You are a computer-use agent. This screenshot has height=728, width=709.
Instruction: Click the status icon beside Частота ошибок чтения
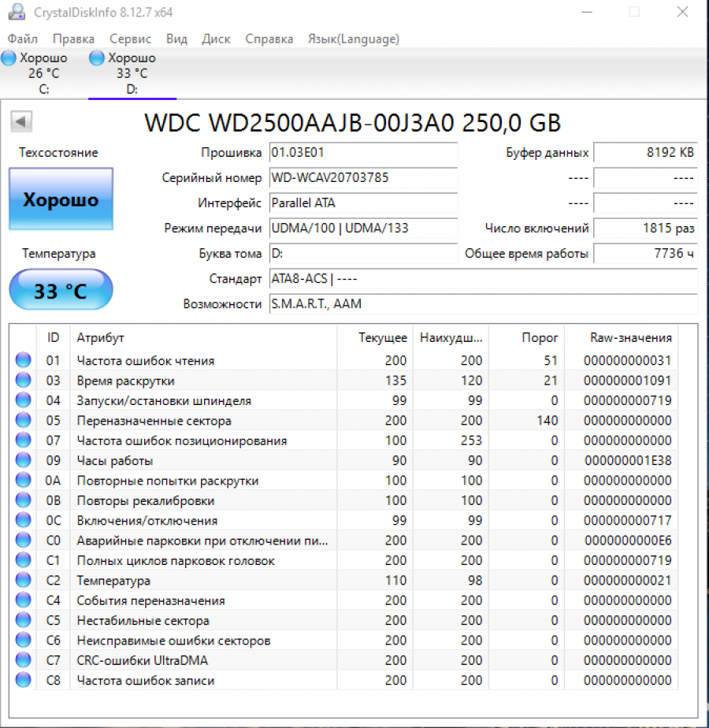pos(23,359)
